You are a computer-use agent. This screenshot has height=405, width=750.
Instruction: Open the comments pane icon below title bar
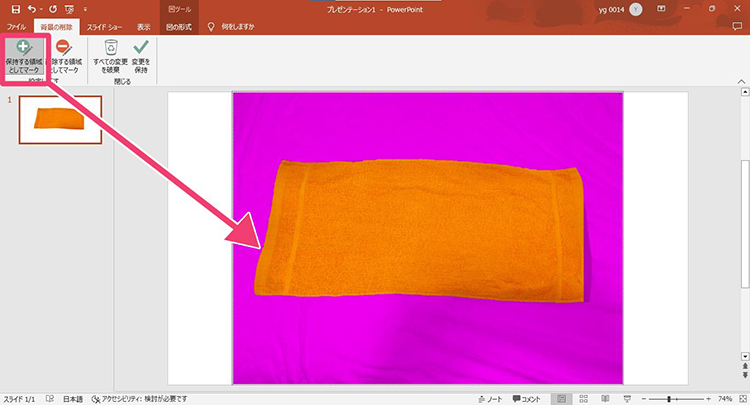click(738, 26)
